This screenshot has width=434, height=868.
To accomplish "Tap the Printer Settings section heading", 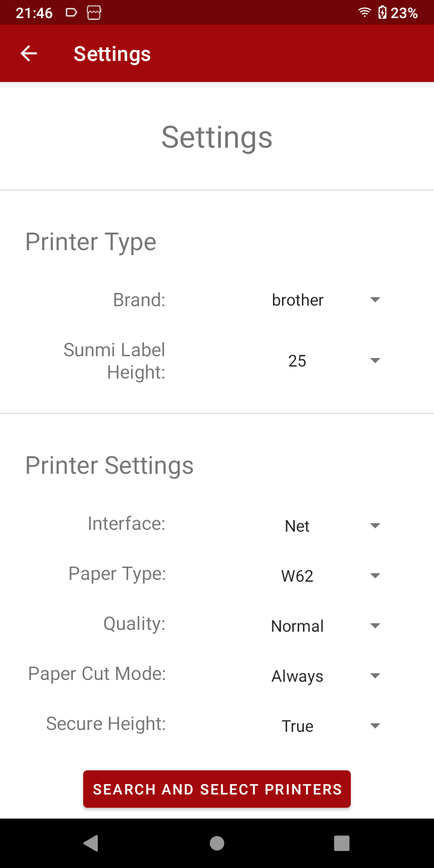I will tap(110, 466).
